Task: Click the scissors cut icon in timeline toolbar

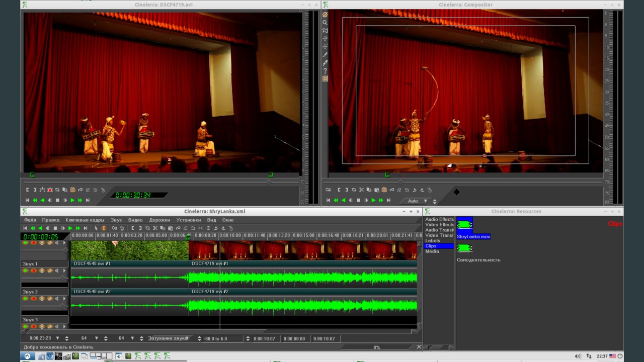Action: pyautogui.click(x=155, y=228)
